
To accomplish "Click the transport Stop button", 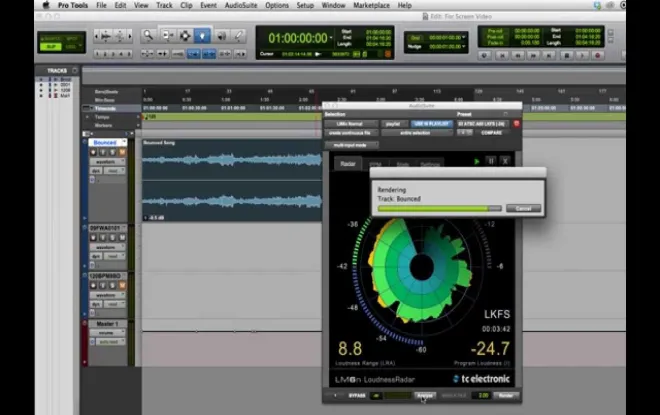I will 567,55.
